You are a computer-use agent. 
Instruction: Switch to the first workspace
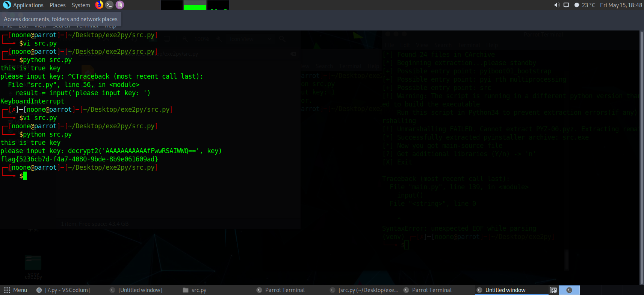click(x=172, y=5)
